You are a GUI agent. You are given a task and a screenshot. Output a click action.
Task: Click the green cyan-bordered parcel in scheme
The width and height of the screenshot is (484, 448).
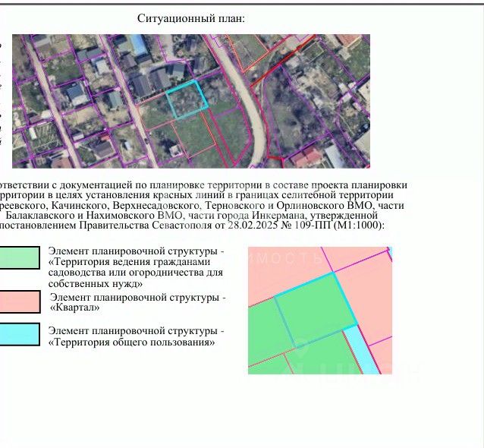pyautogui.click(x=316, y=311)
